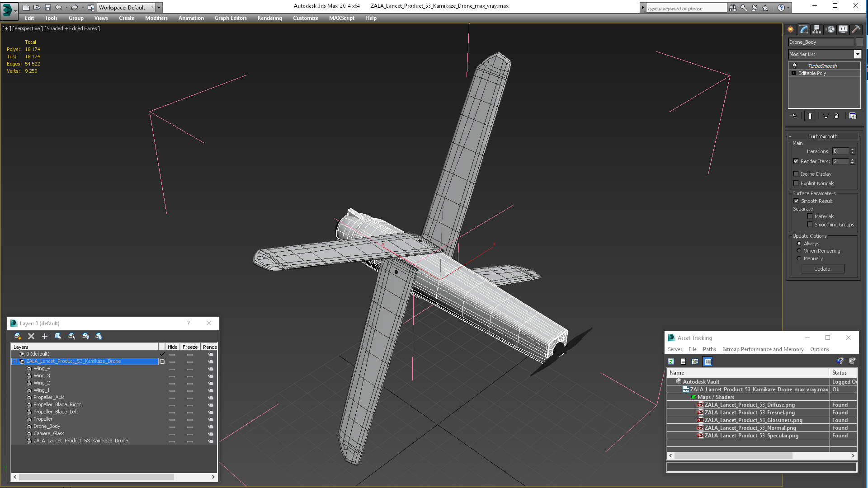Click Create New Layer icon
The image size is (868, 488).
[18, 336]
